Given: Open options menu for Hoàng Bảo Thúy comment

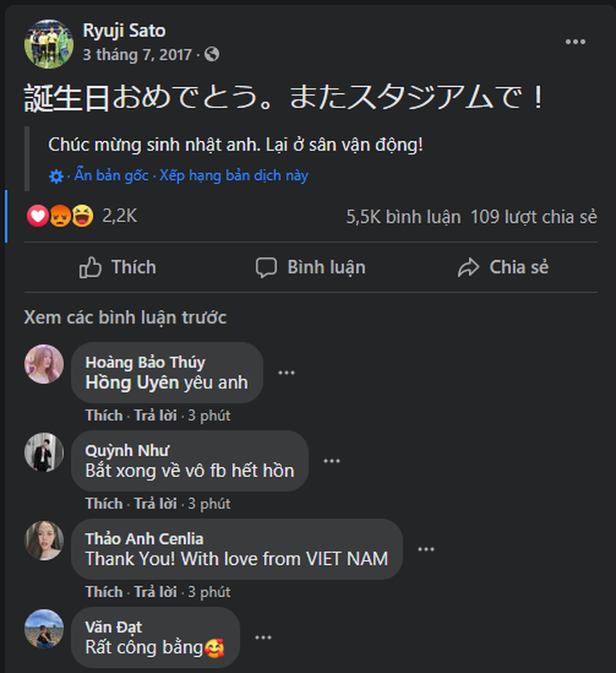Looking at the screenshot, I should click(287, 372).
